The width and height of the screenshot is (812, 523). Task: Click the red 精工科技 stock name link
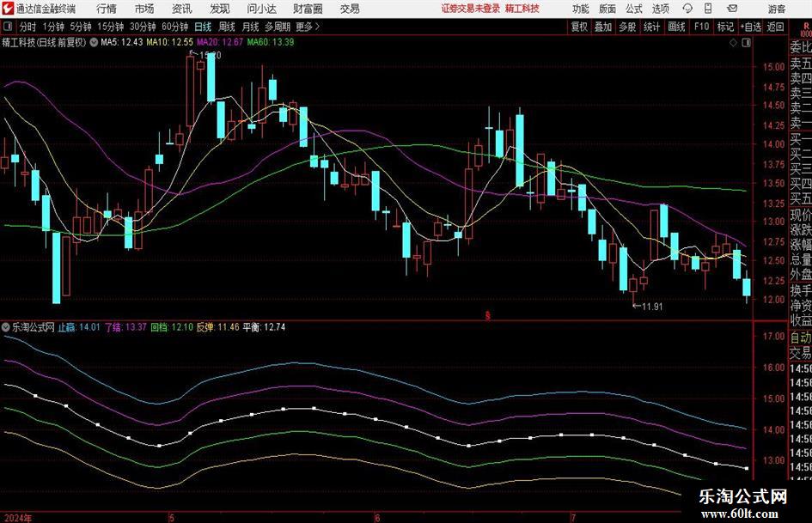coord(522,9)
